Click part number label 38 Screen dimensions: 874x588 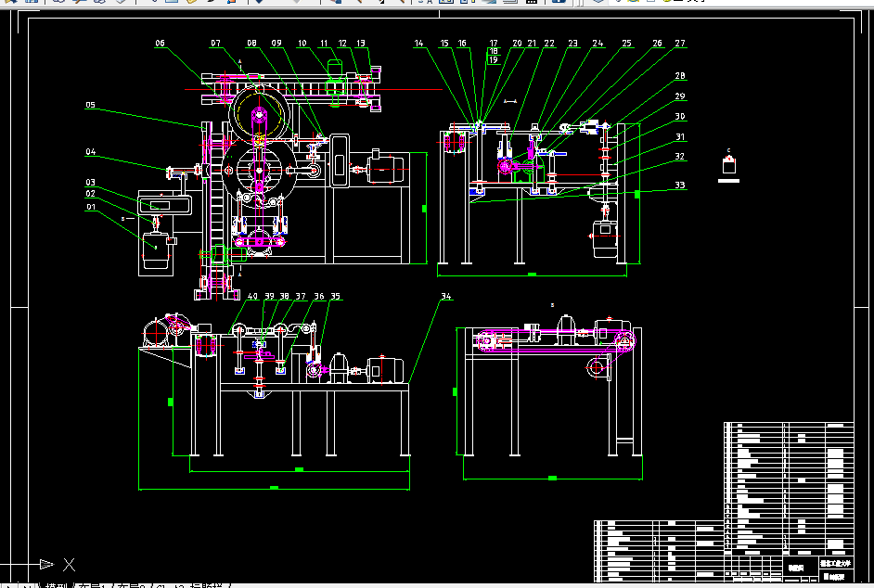284,297
